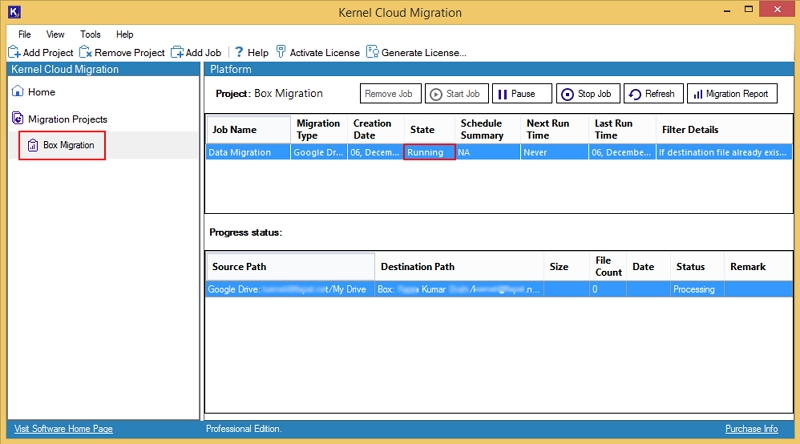
Task: Click the Home house icon in sidebar
Action: (18, 91)
